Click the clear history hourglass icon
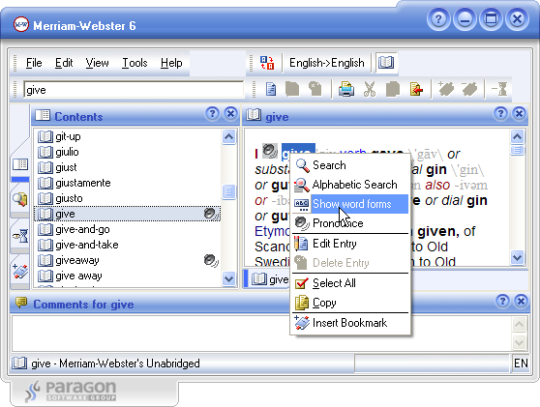Screen dimensions: 540x407 point(500,90)
